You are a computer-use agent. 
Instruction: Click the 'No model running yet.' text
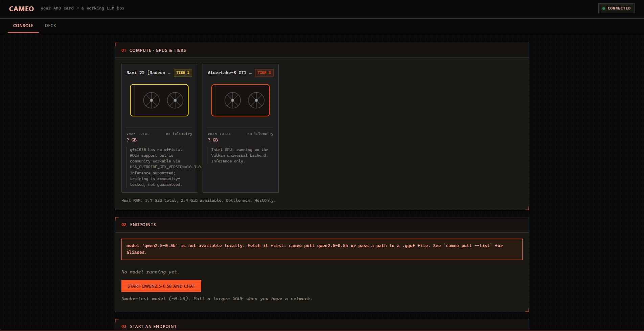click(x=150, y=272)
